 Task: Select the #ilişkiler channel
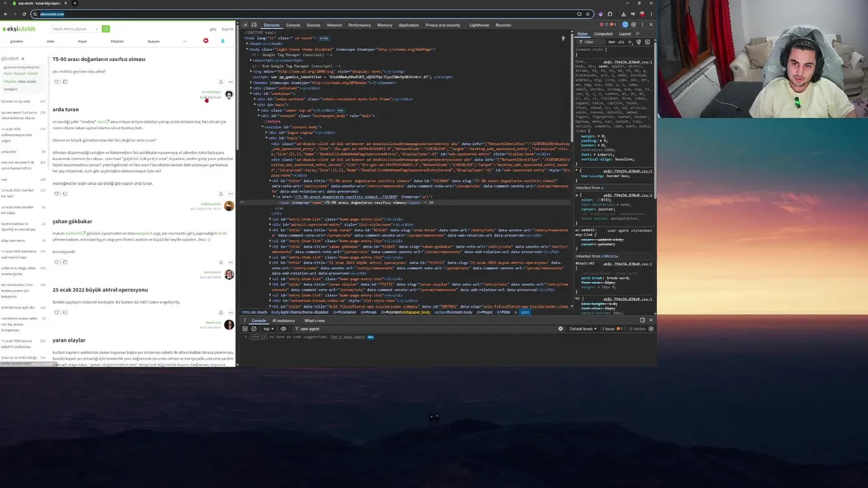coord(117,41)
